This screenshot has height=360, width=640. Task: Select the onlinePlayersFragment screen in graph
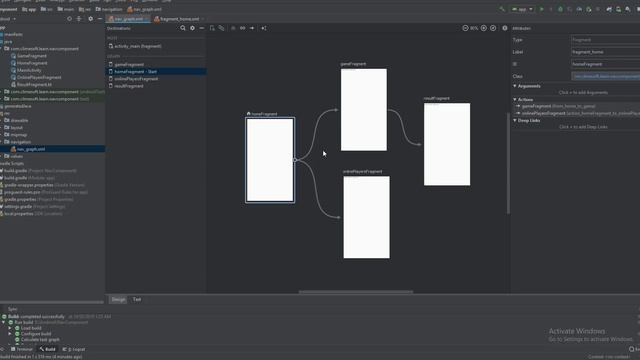click(367, 217)
